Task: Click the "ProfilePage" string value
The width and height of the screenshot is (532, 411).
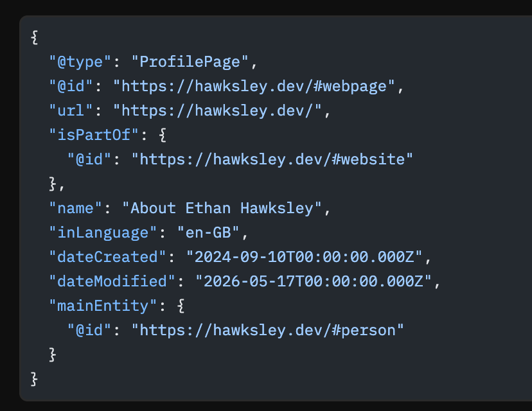Action: (190, 62)
